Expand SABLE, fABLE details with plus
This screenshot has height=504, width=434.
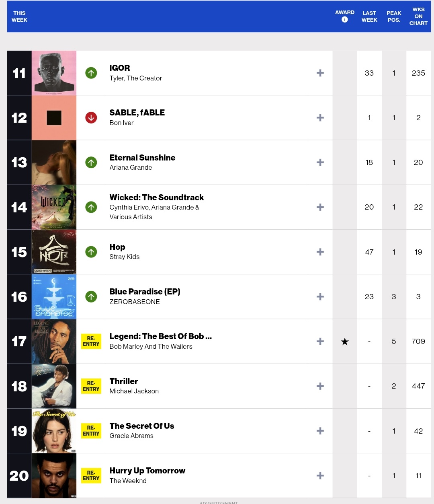[320, 118]
